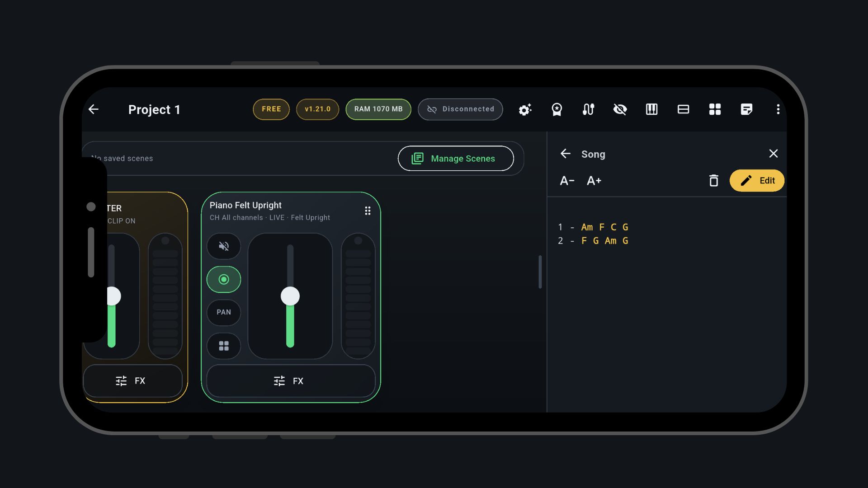Click the v1.21.0 version badge
868x488 pixels.
click(x=317, y=109)
